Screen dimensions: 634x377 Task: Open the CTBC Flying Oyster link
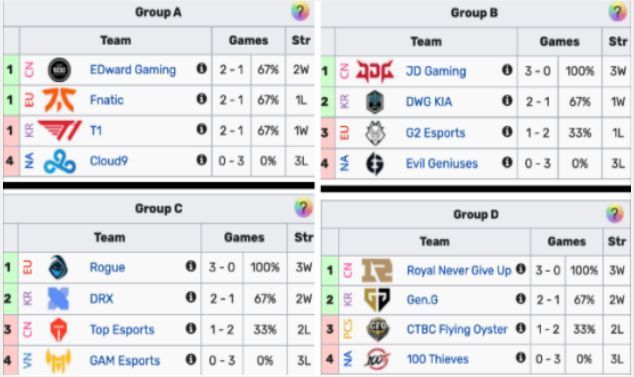coord(457,329)
